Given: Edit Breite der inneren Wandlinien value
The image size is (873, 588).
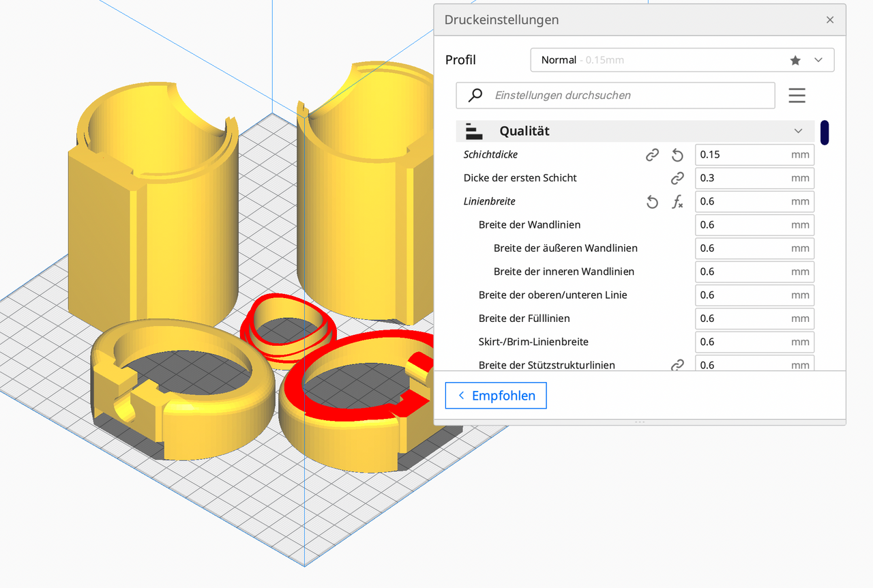Looking at the screenshot, I should point(754,271).
